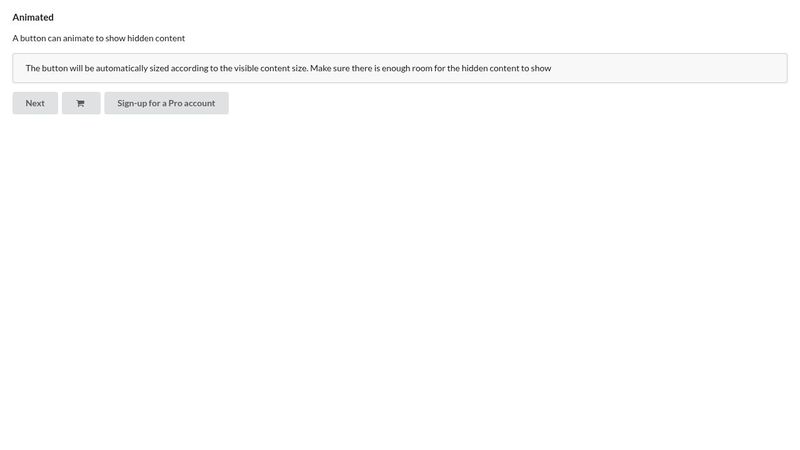Click the Next animated button
The image size is (800, 450).
[x=35, y=103]
